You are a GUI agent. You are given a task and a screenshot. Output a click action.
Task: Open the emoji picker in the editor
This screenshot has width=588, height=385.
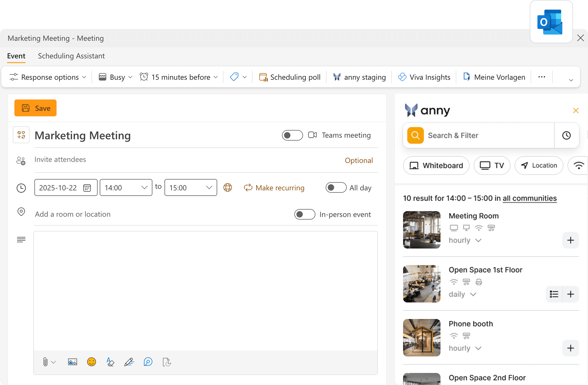pos(91,362)
